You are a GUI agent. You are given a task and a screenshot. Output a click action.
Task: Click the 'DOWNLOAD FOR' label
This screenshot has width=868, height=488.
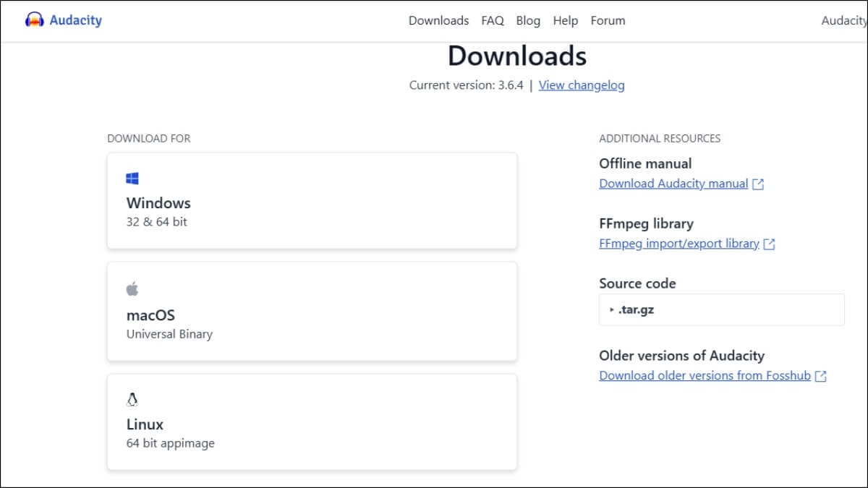point(149,138)
